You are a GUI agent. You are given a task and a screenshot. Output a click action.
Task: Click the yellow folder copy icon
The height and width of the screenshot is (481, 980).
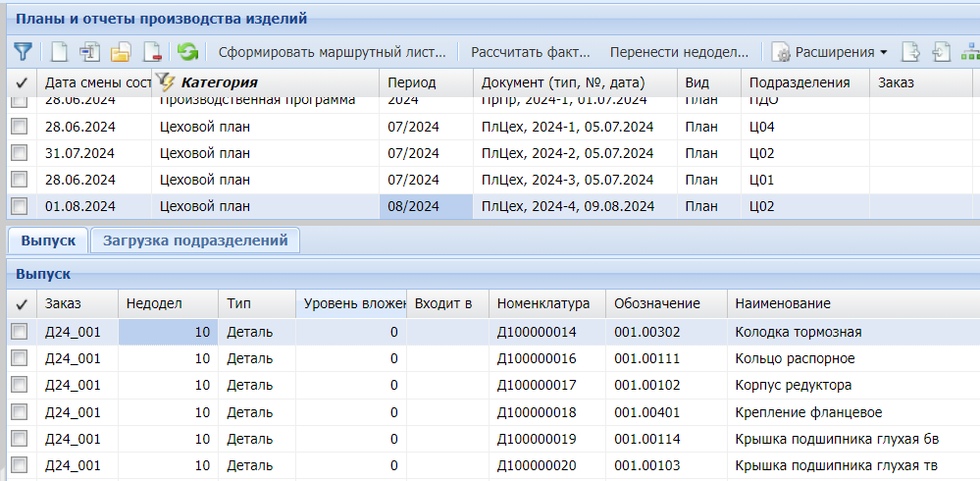pyautogui.click(x=121, y=51)
